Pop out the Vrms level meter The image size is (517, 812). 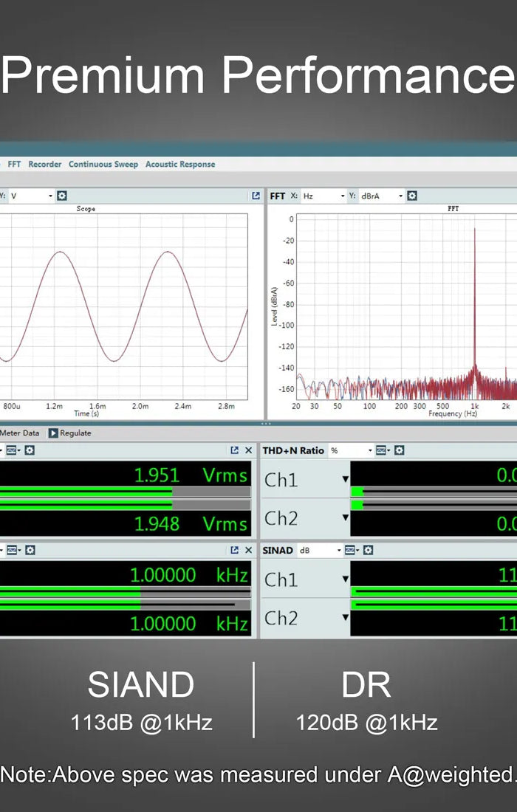point(234,450)
